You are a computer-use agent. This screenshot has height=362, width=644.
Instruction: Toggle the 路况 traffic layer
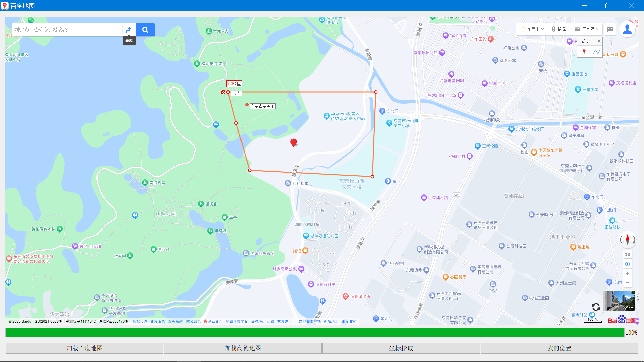[x=559, y=29]
